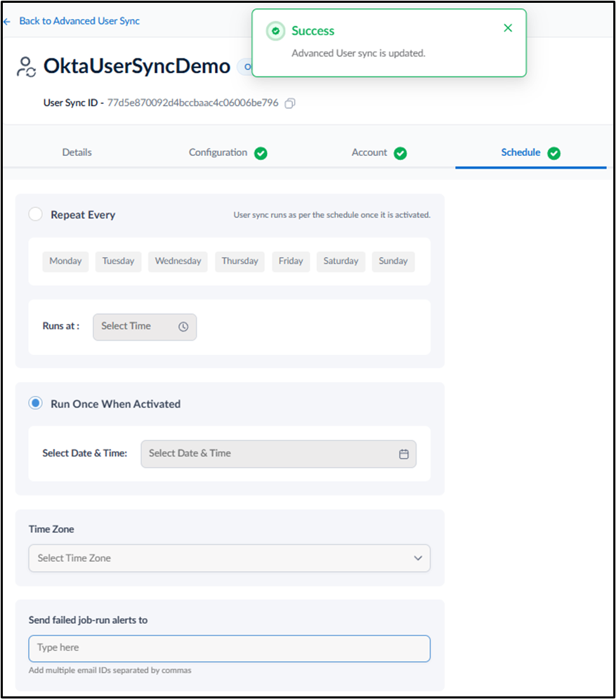
Task: Toggle Sunday in the repeat days
Action: (393, 261)
